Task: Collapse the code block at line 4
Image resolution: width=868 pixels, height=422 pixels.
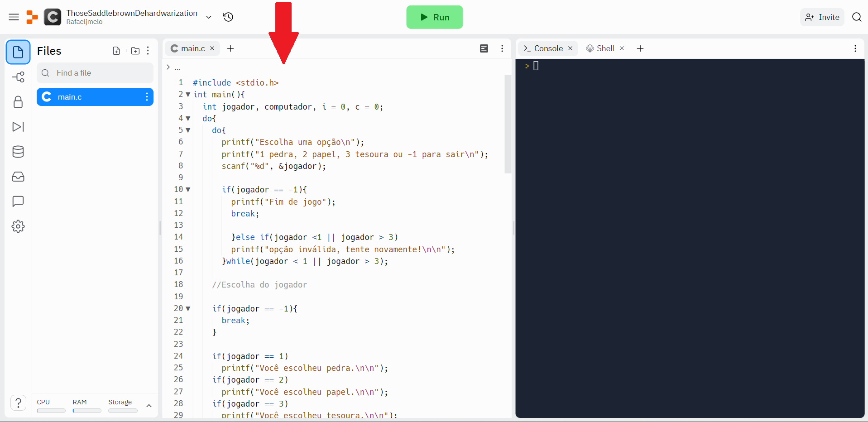Action: (189, 118)
